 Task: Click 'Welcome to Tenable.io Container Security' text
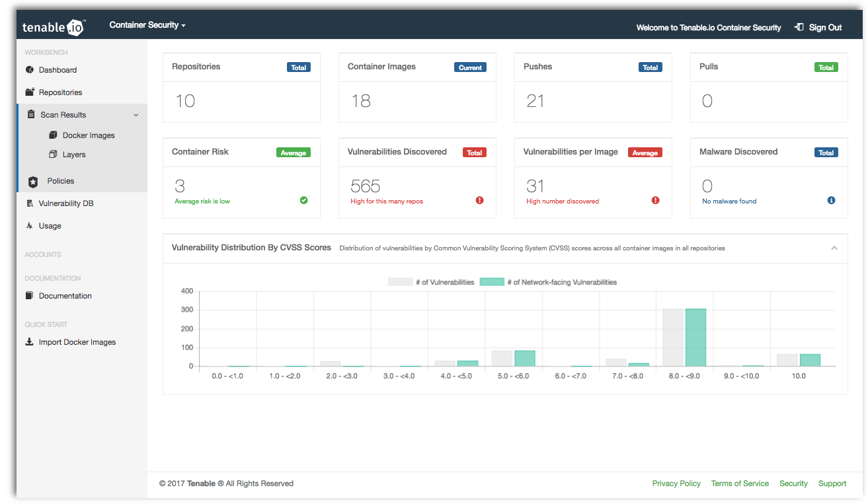coord(709,28)
